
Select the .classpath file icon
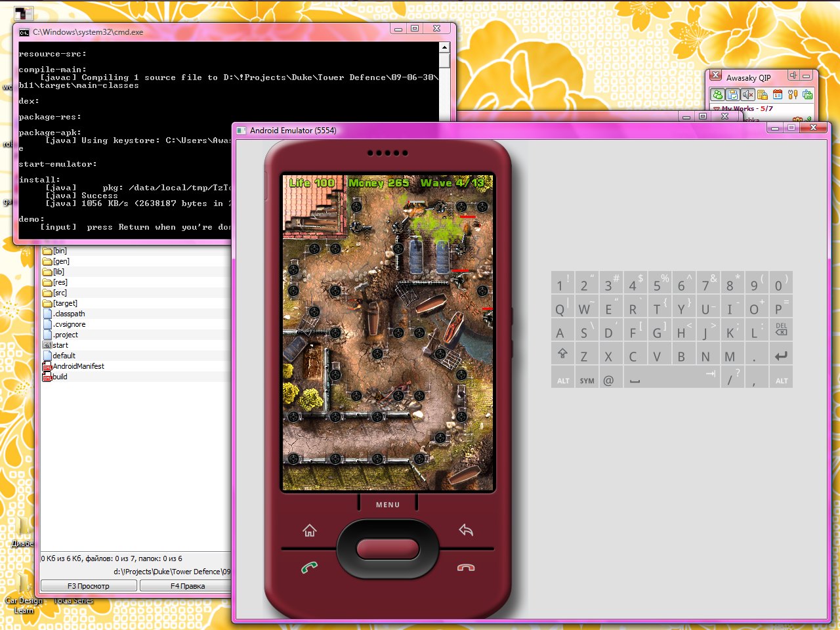point(47,314)
